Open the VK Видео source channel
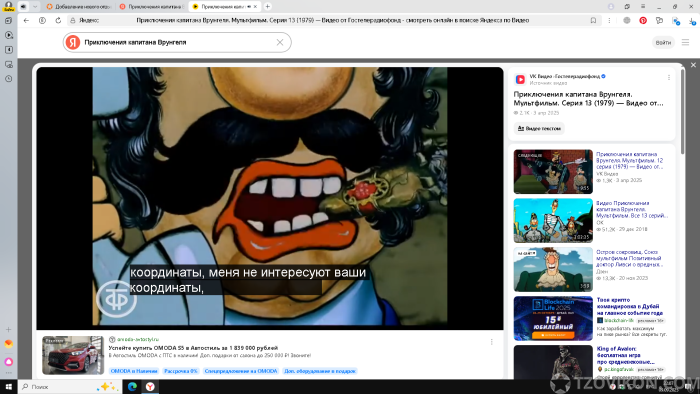The width and height of the screenshot is (700, 394). coord(565,76)
